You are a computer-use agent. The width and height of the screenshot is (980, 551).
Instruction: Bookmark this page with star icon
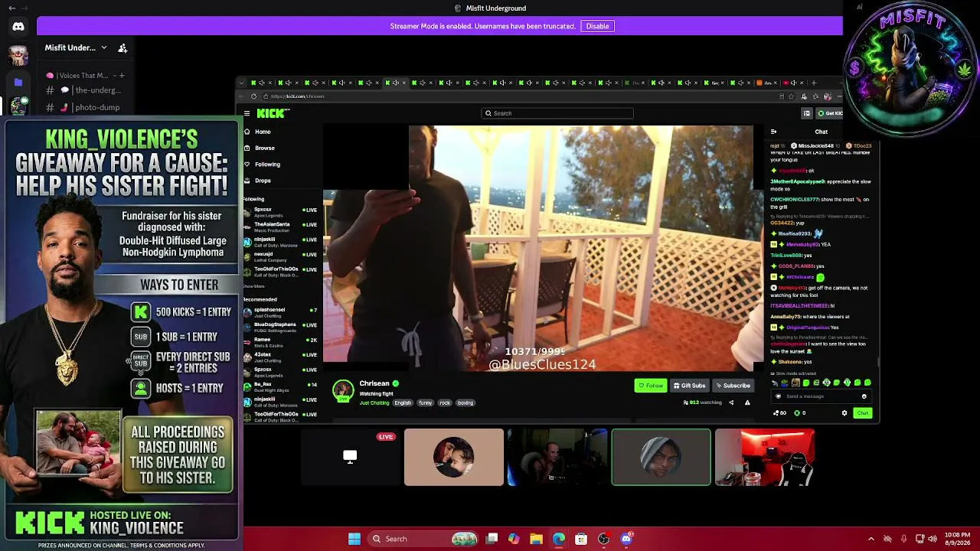(x=792, y=96)
